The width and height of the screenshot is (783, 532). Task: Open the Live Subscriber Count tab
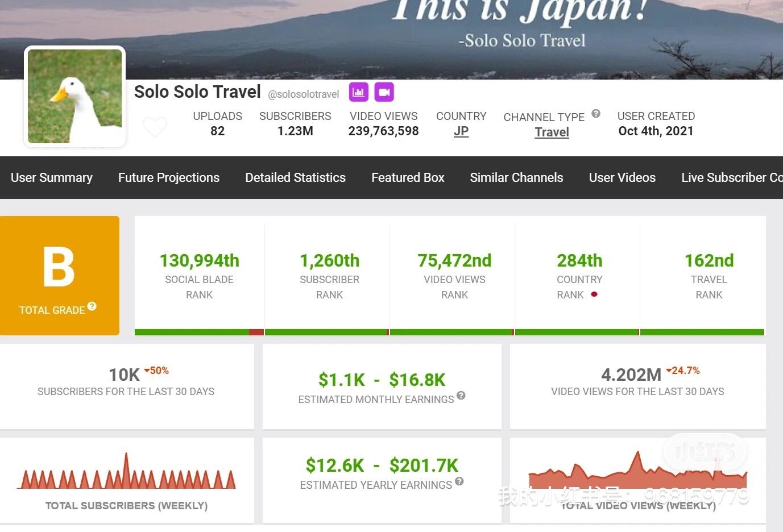click(x=732, y=177)
